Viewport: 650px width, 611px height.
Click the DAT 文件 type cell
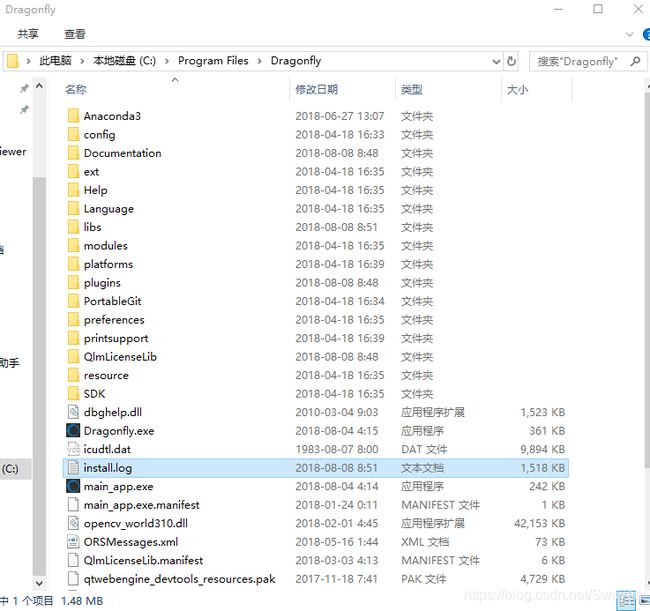[424, 449]
